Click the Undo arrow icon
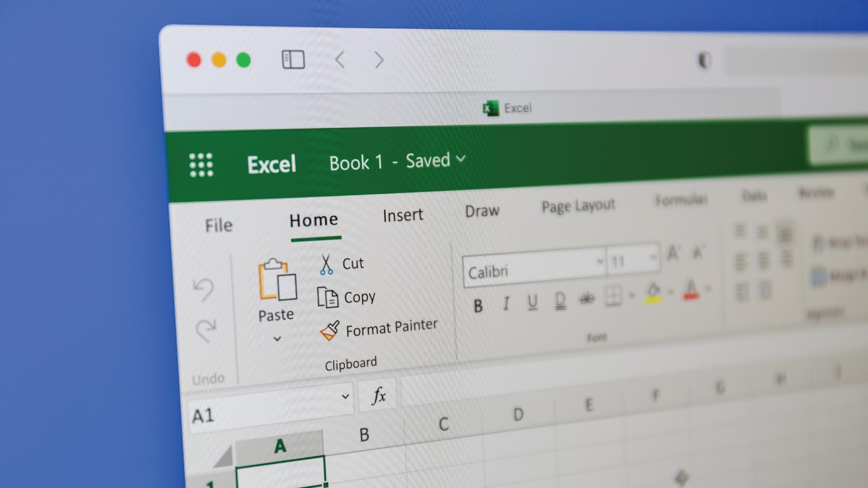 click(203, 290)
